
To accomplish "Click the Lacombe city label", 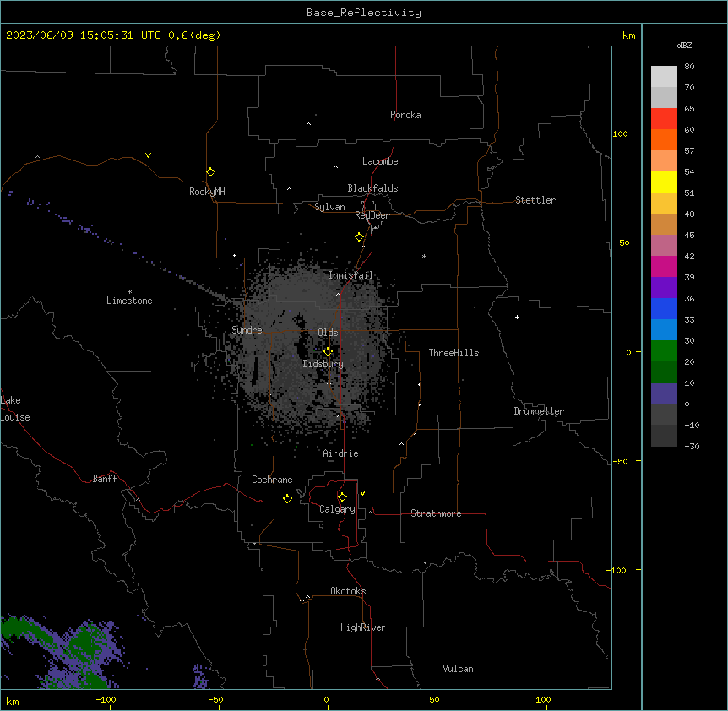I will 380,161.
